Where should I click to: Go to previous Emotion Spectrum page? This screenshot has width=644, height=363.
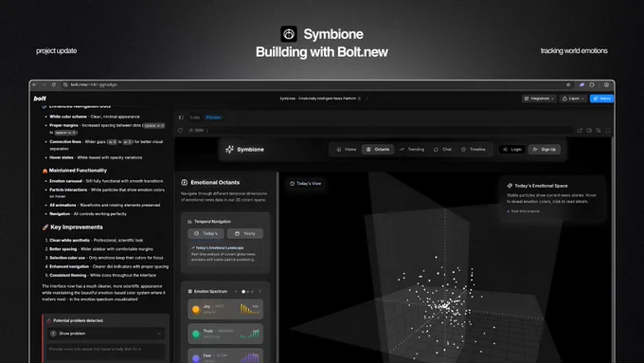pyautogui.click(x=236, y=292)
